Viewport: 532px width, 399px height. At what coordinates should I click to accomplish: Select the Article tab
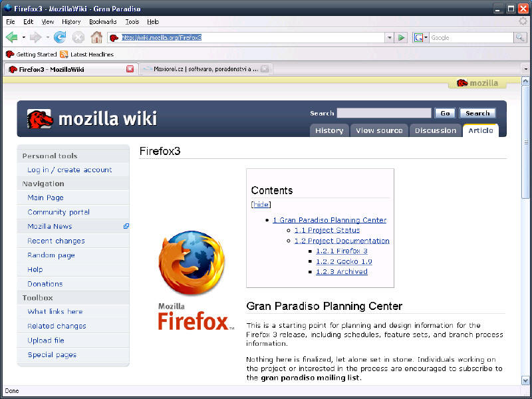[x=480, y=130]
